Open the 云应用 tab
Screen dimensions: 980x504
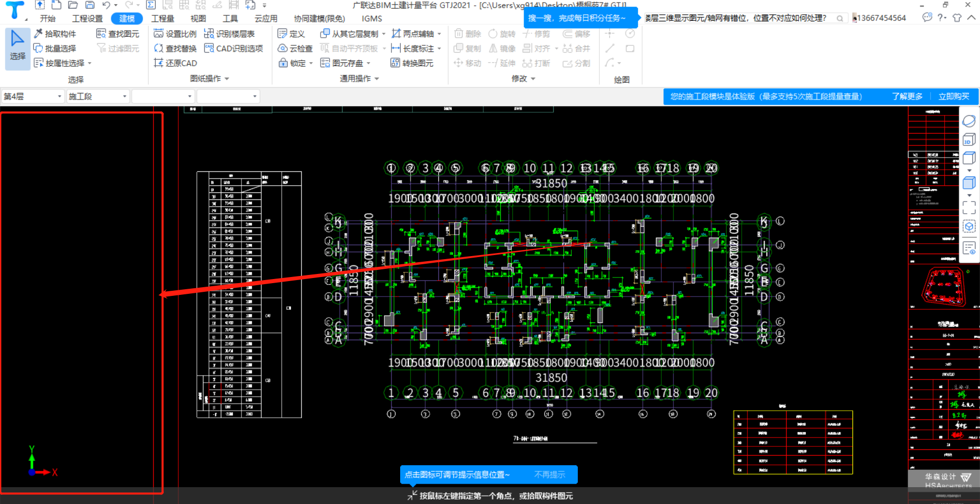pos(266,18)
